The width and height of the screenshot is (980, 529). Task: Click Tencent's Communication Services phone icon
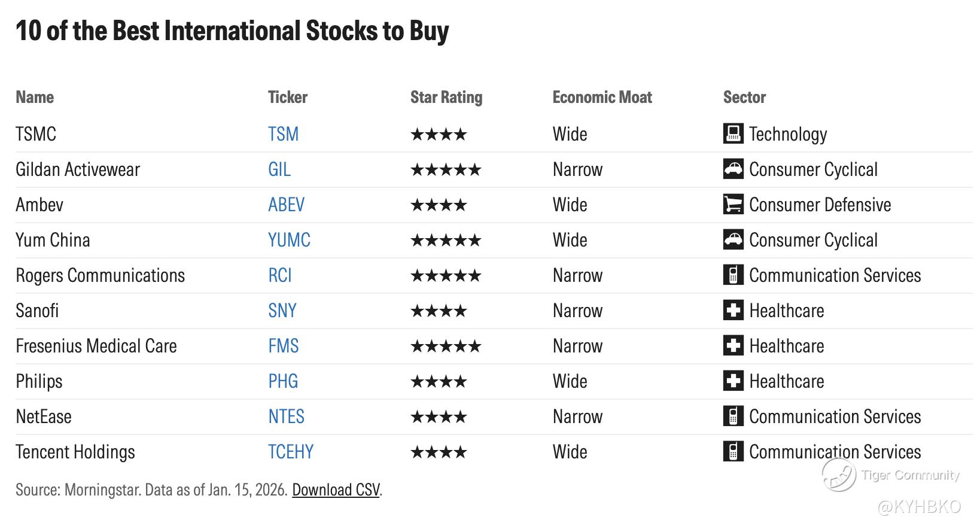pos(733,452)
